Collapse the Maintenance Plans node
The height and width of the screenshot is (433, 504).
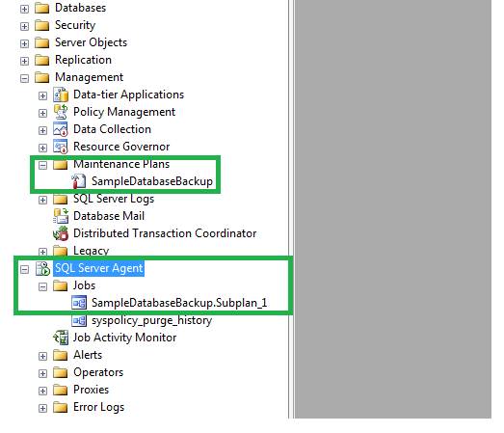42,165
